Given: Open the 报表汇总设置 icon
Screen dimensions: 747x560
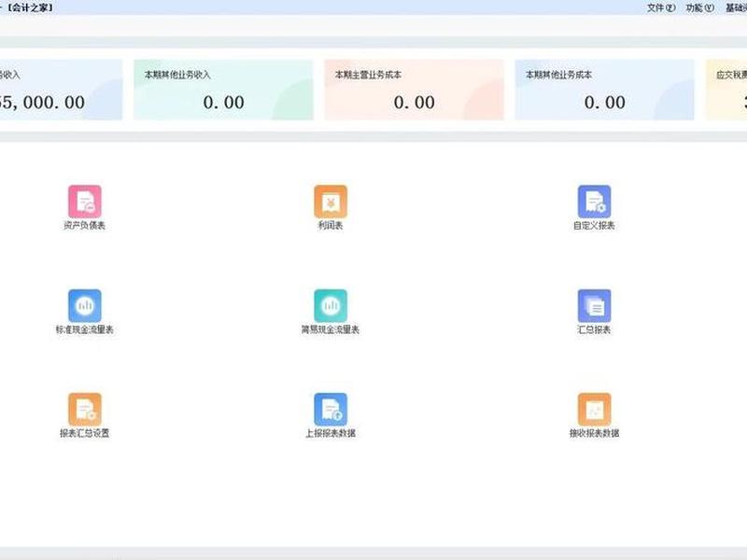Looking at the screenshot, I should pyautogui.click(x=85, y=409).
